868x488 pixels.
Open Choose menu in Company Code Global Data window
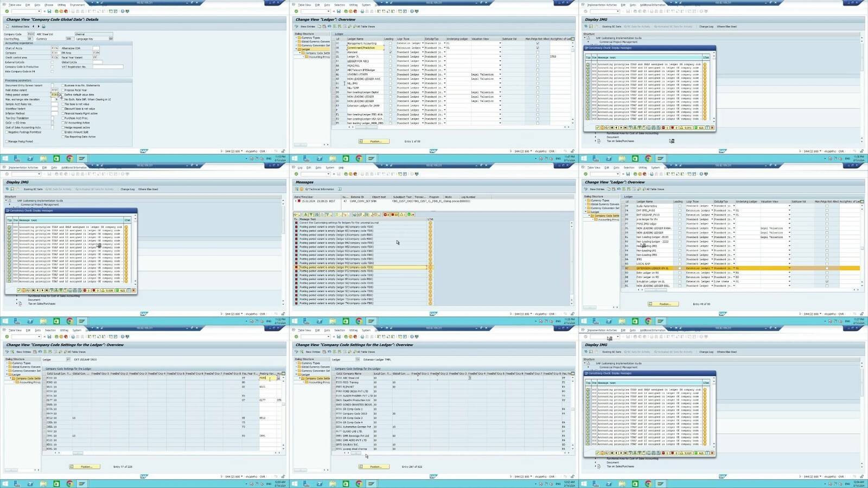coord(49,4)
